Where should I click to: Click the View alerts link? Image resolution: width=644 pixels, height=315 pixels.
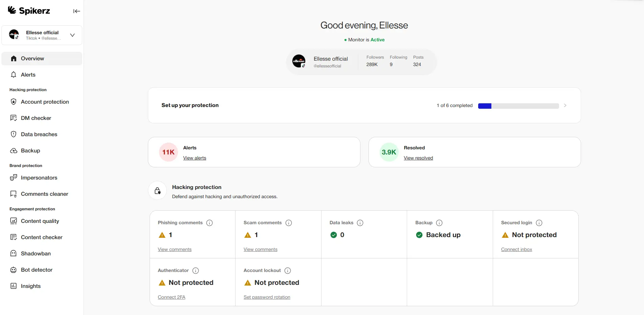(x=195, y=158)
